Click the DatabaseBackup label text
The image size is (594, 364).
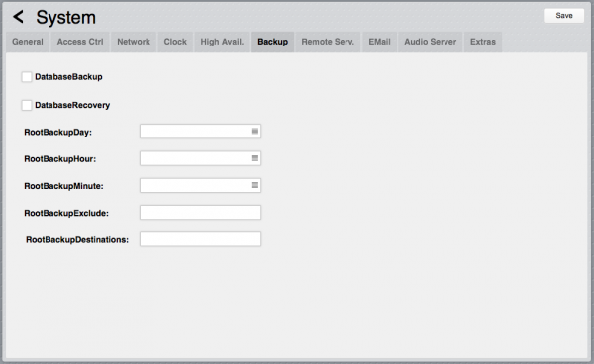pos(68,77)
